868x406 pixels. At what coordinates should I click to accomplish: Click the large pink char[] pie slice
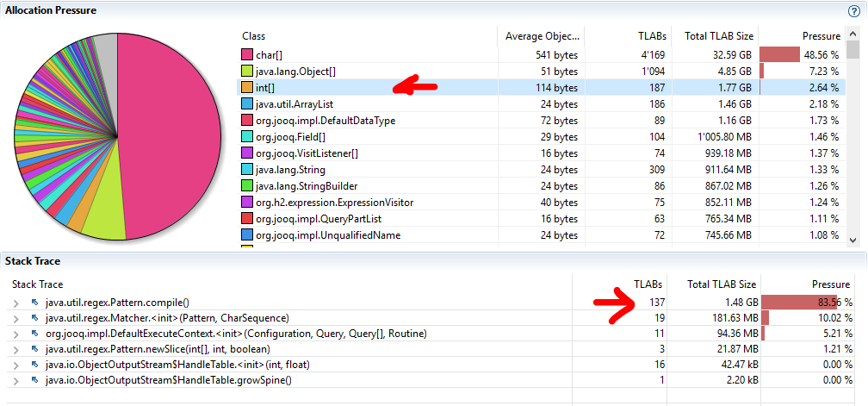(x=171, y=135)
